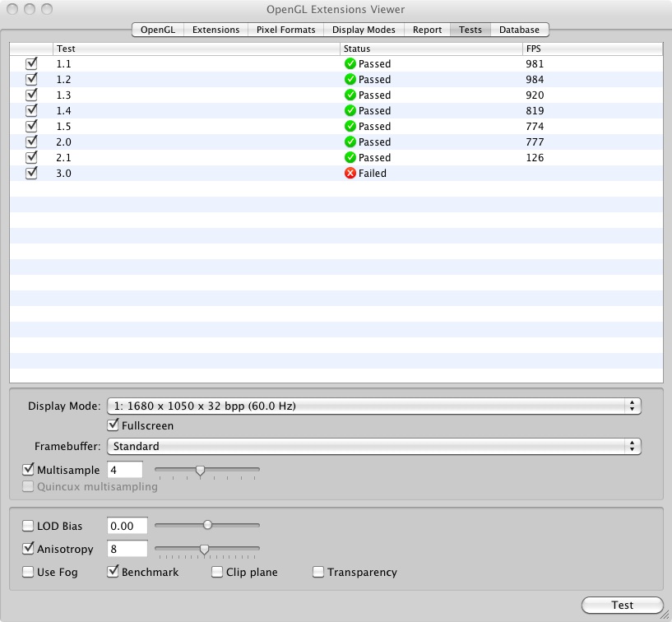Click the FPS value 981

tap(535, 64)
